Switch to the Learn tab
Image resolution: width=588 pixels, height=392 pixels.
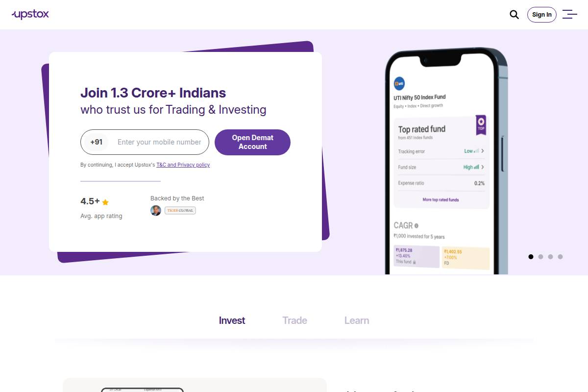357,320
